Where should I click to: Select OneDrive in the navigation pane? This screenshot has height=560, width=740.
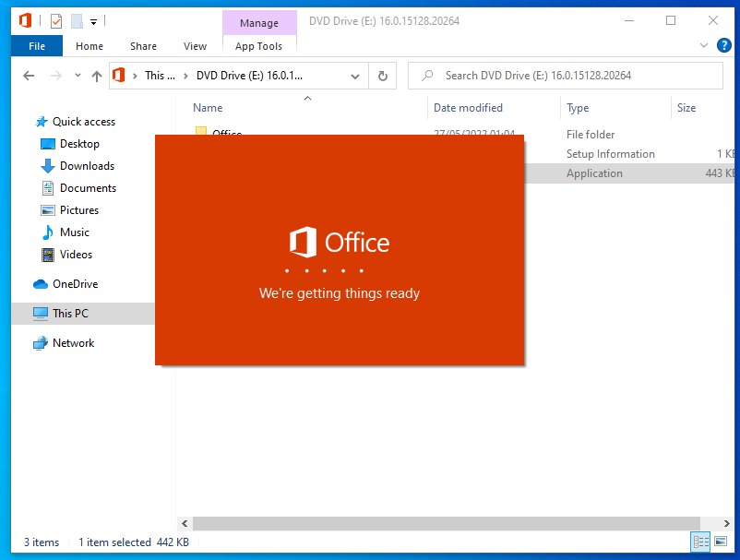pos(75,284)
